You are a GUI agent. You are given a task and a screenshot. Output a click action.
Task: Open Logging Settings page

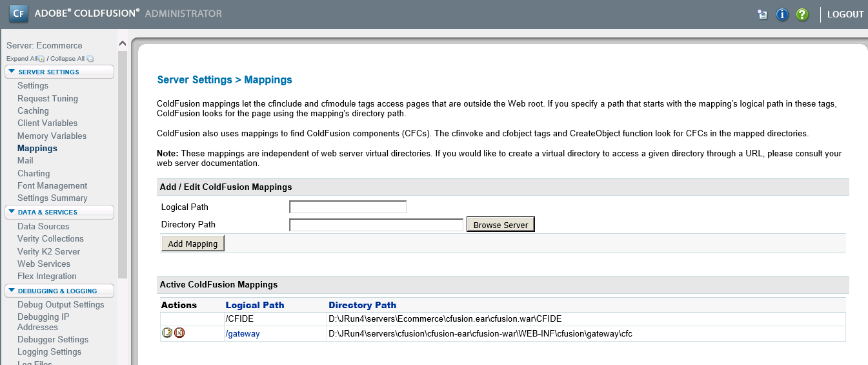49,352
